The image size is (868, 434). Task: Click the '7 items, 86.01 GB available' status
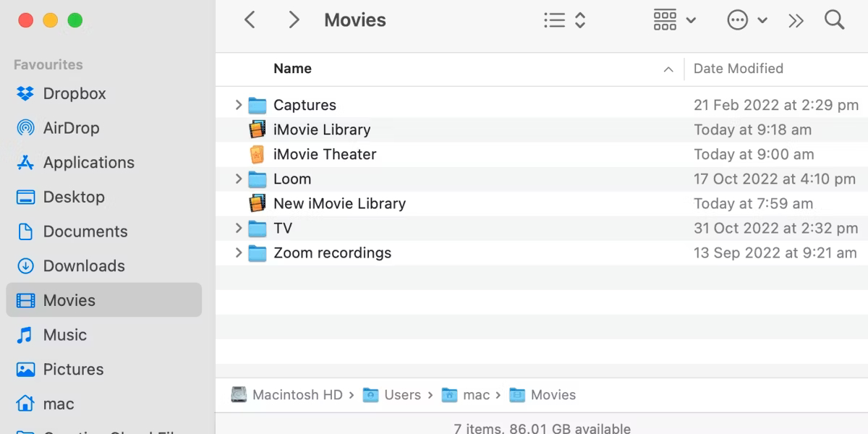coord(542,428)
